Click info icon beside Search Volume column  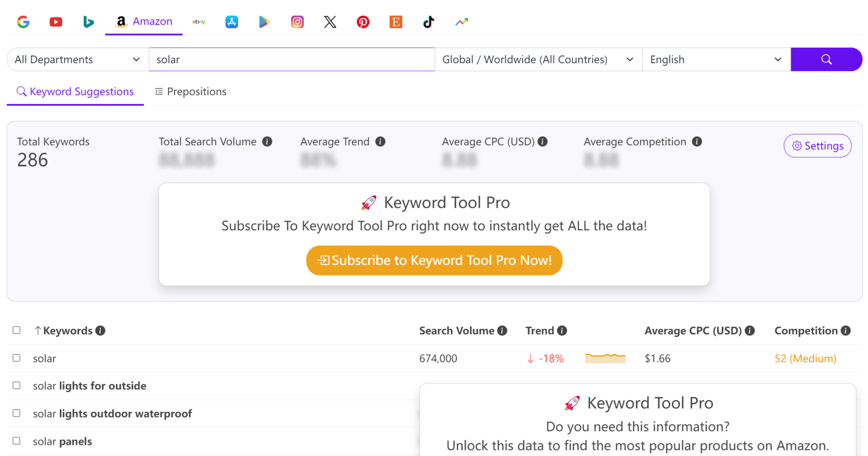(x=502, y=330)
